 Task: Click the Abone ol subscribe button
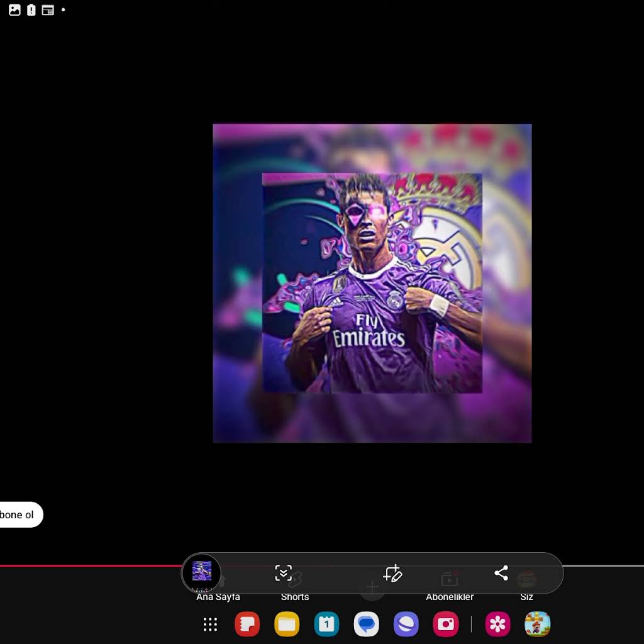[21, 514]
